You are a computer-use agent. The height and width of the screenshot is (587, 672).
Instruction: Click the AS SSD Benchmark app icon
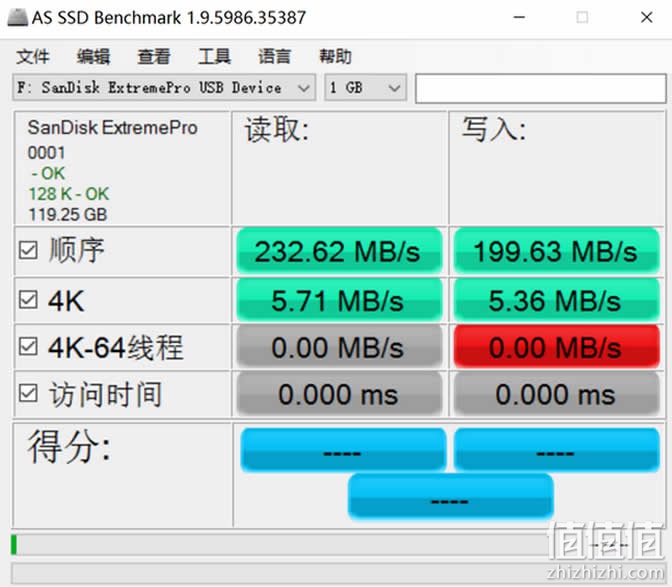[x=18, y=17]
